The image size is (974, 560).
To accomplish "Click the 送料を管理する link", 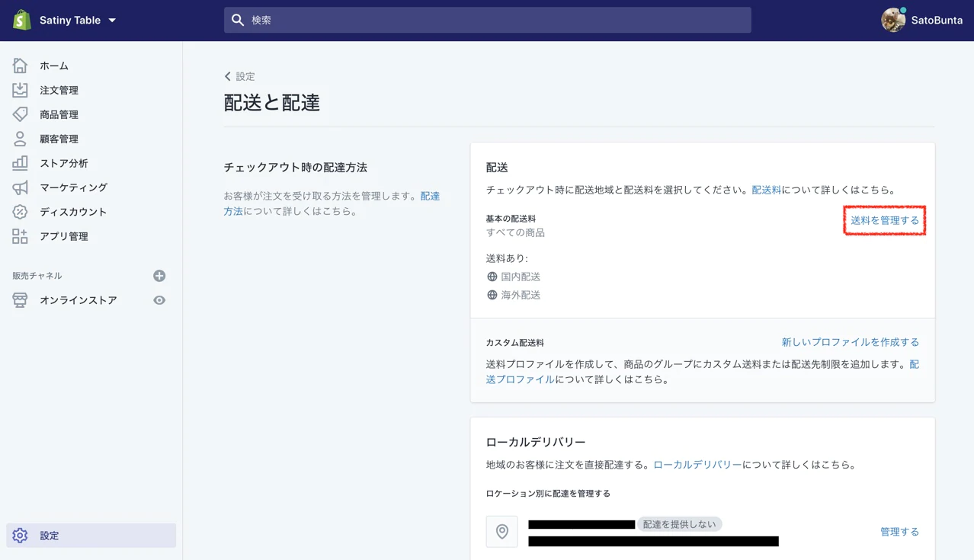I will pyautogui.click(x=884, y=220).
